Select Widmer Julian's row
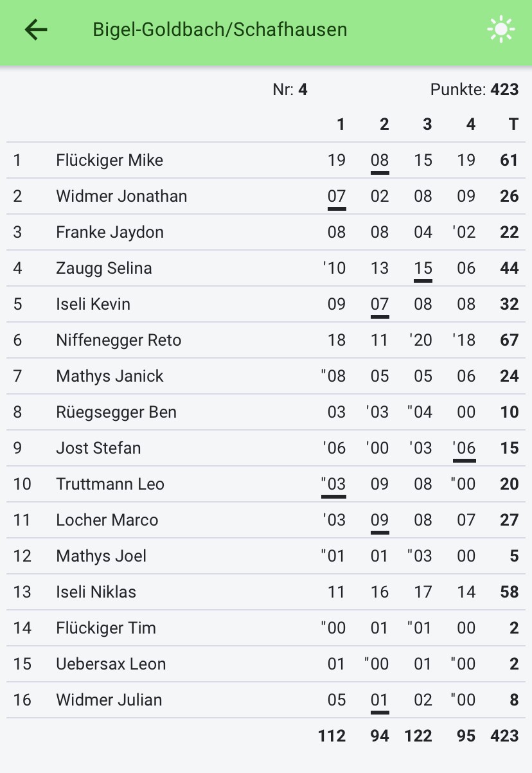Screen dimensions: 532x773 [x=266, y=700]
